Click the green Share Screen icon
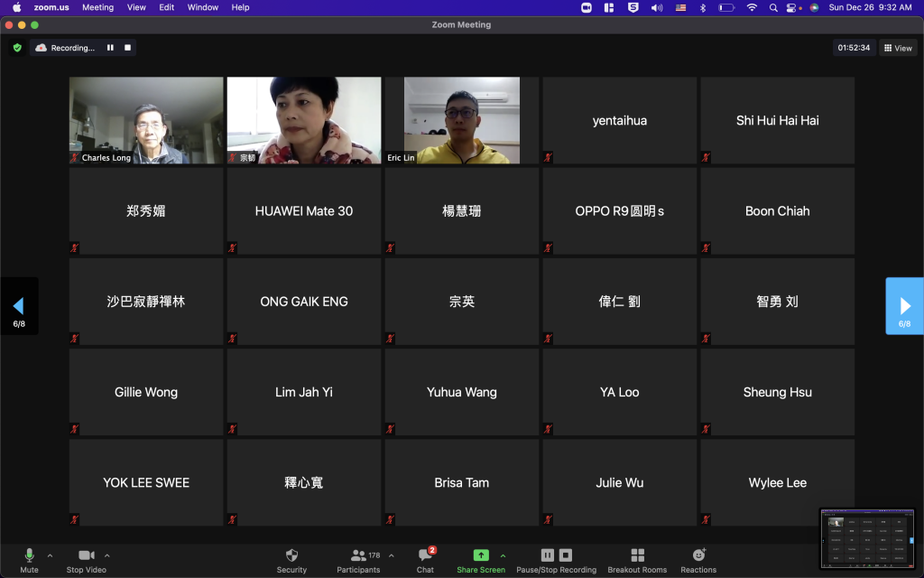The width and height of the screenshot is (924, 578). pyautogui.click(x=480, y=555)
